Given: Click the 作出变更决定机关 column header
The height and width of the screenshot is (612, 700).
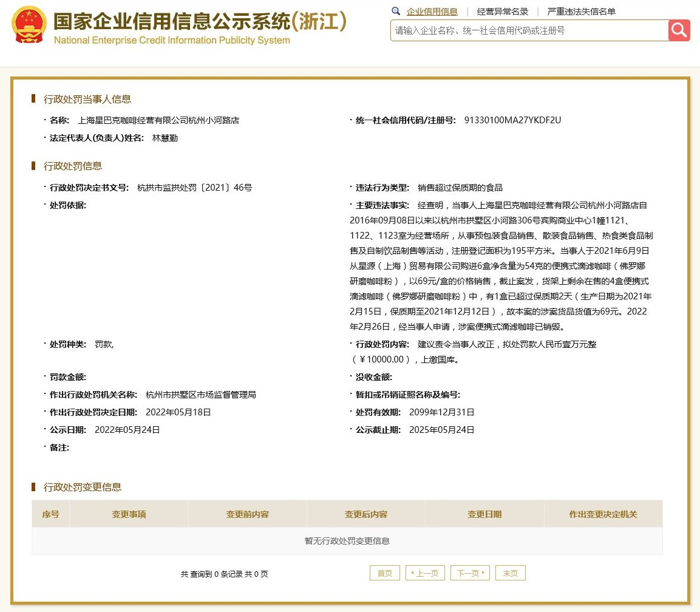Looking at the screenshot, I should pos(603,514).
